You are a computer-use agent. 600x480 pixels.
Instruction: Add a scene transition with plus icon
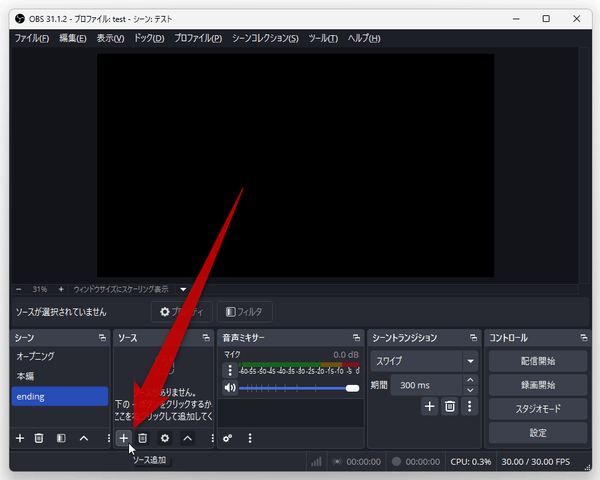point(429,406)
